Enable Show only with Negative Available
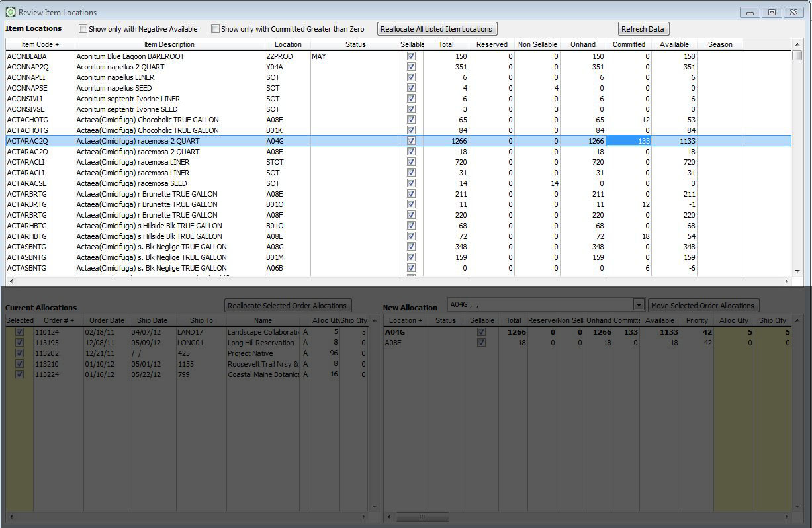Screen dimensions: 812x528 (x=83, y=29)
